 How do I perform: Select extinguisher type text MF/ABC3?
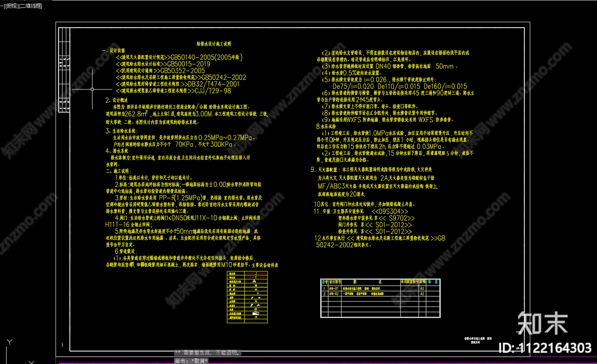pos(331,186)
